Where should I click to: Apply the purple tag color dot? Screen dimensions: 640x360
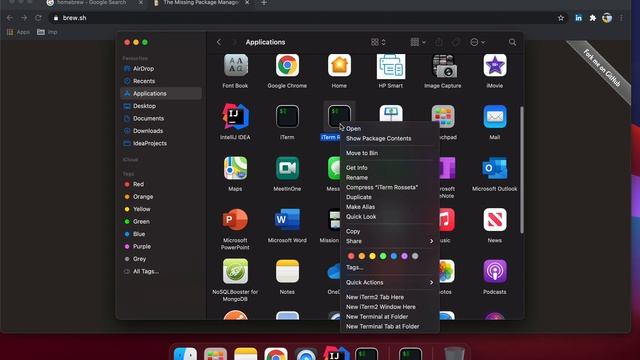pyautogui.click(x=404, y=256)
